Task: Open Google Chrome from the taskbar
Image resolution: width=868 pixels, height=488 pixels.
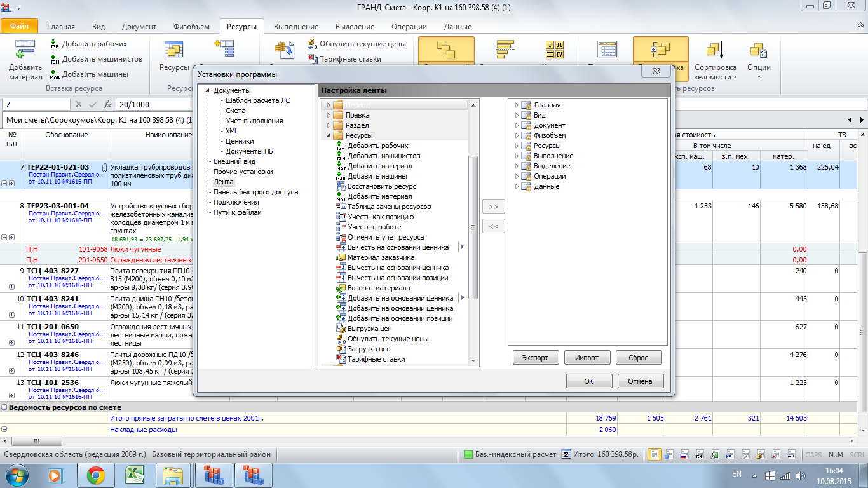Action: [96, 475]
